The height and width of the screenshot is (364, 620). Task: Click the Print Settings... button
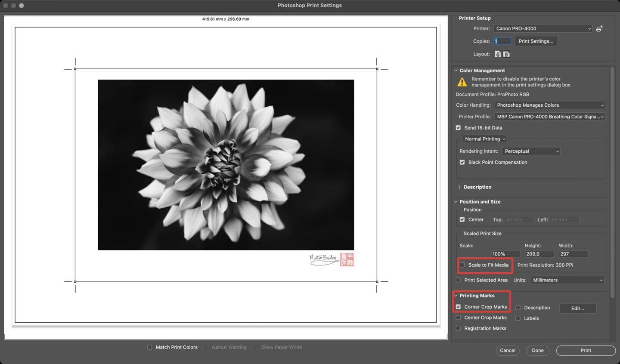pyautogui.click(x=536, y=41)
